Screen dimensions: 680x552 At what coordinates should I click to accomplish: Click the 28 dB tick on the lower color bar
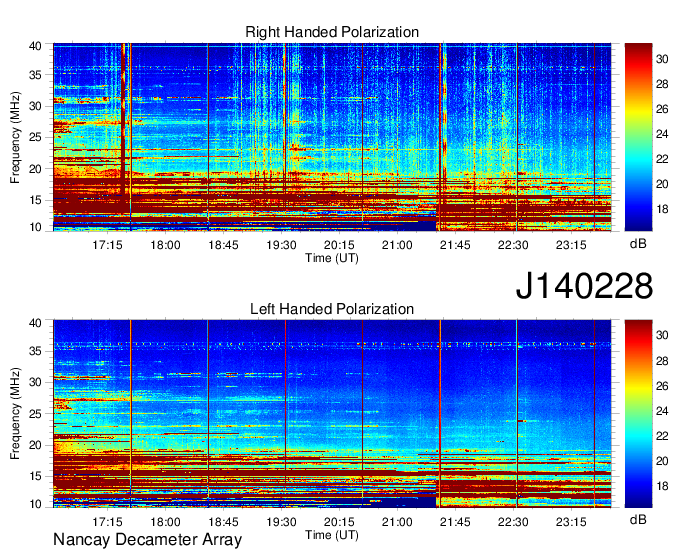click(x=662, y=360)
